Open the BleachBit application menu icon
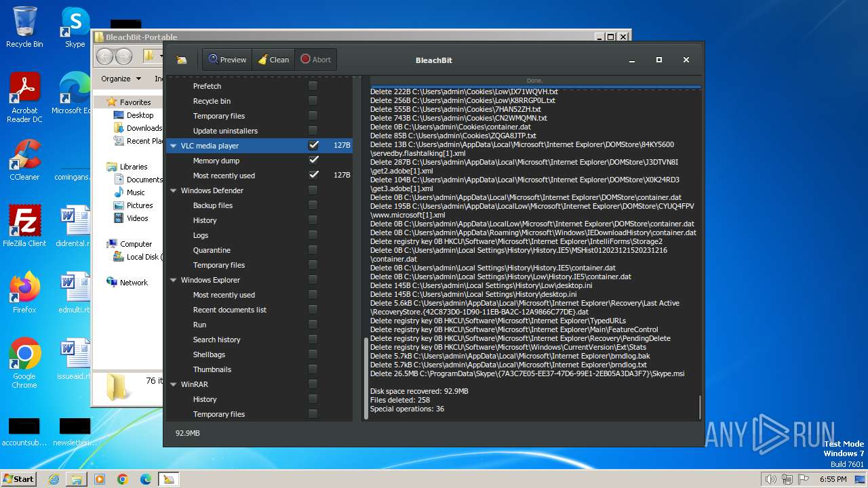 tap(181, 60)
